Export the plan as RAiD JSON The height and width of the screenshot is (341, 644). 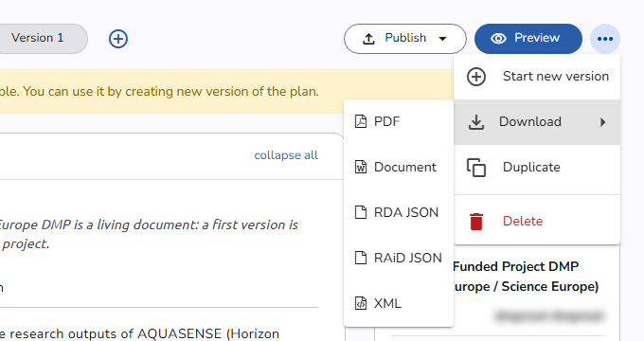(x=399, y=258)
